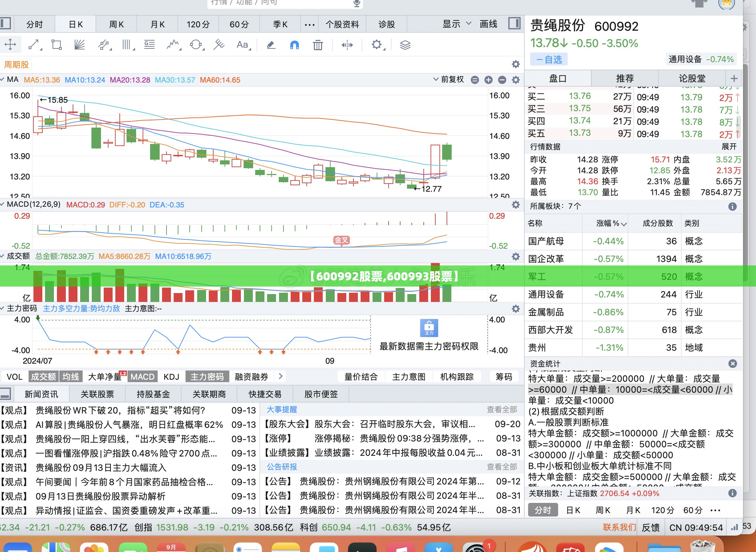This screenshot has height=552, width=756.
Task: Toggle the 成交额 indicator tab
Action: tap(43, 377)
